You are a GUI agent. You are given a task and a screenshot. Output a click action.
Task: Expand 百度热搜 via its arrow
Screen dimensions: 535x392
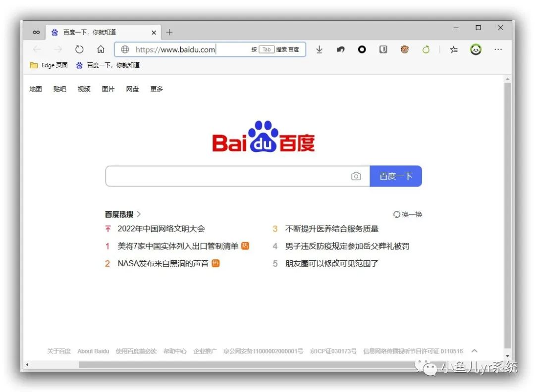coord(139,214)
